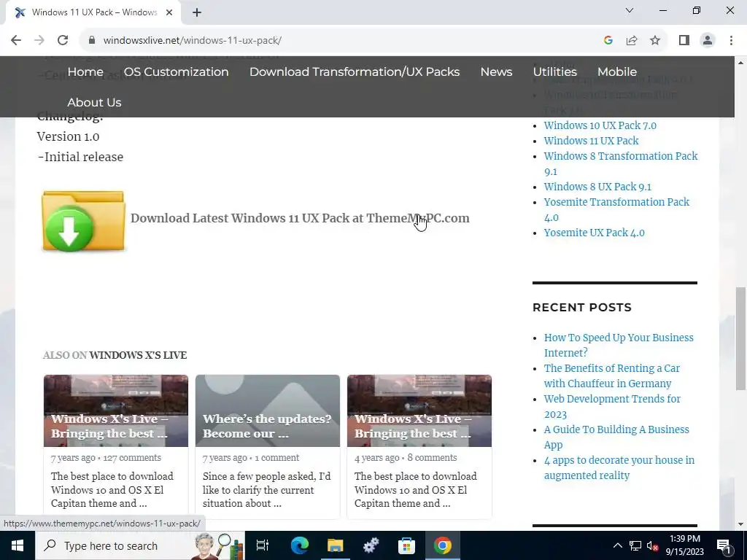The image size is (747, 560).
Task: Open Windows 8 Transformation Pack 9.1 link
Action: [621, 163]
